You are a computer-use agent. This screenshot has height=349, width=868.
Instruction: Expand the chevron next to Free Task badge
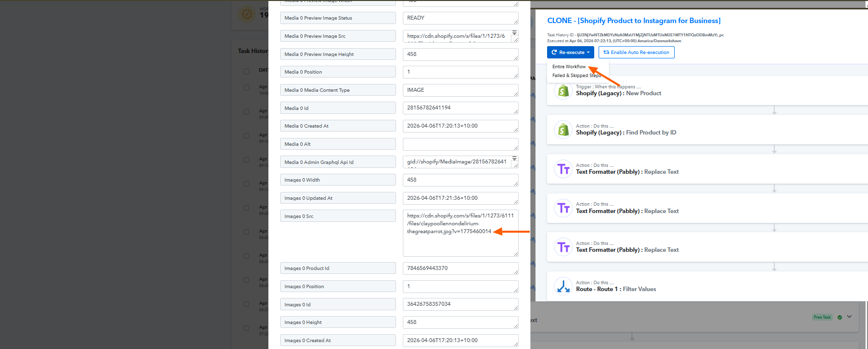point(849,317)
